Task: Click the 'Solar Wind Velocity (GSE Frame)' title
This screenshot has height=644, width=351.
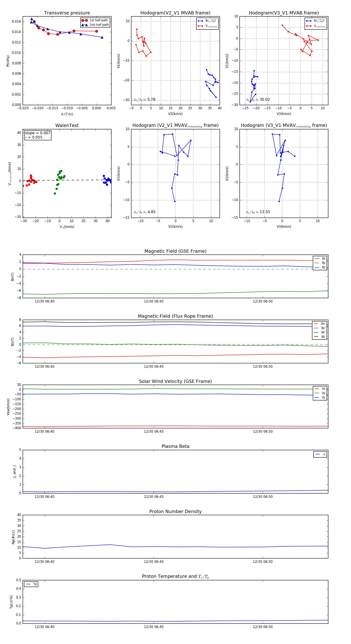Action: tap(175, 381)
